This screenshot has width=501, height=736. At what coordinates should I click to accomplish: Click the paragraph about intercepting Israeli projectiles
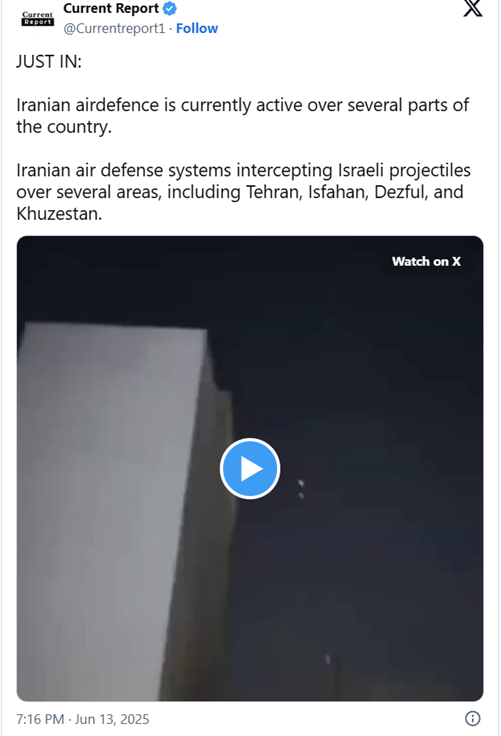(244, 192)
